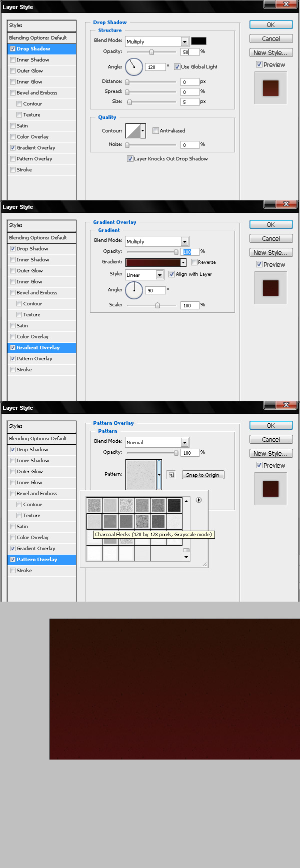Screen dimensions: 300x868
Task: Toggle Layer Knocks Out Drop Shadow
Action: [130, 158]
